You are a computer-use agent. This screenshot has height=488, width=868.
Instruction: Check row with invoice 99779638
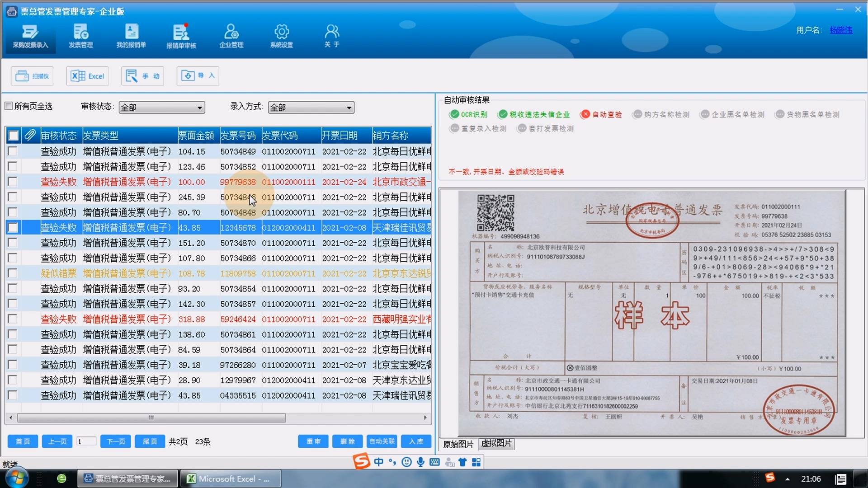coord(13,182)
